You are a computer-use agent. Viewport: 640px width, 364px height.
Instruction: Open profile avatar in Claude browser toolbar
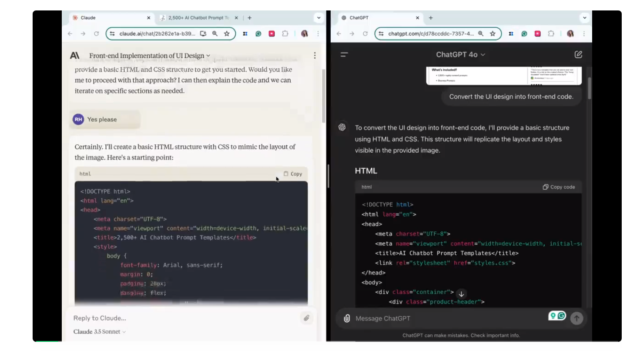click(x=305, y=33)
